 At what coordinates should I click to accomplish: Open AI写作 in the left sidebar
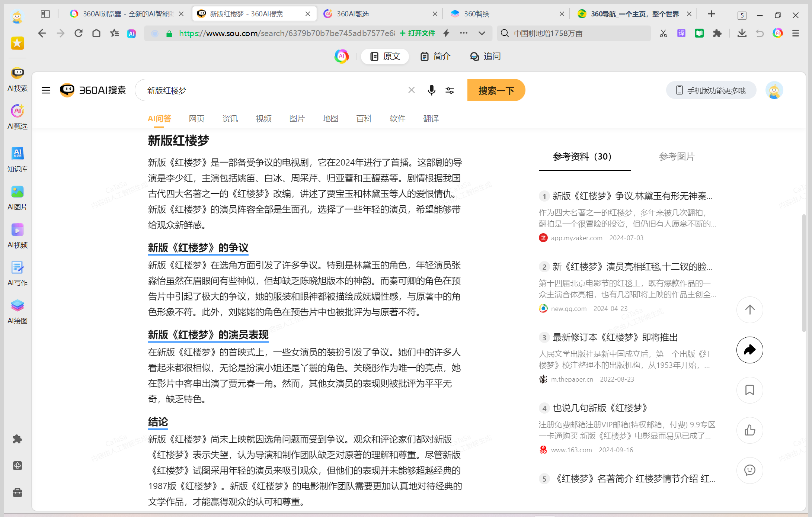(17, 274)
